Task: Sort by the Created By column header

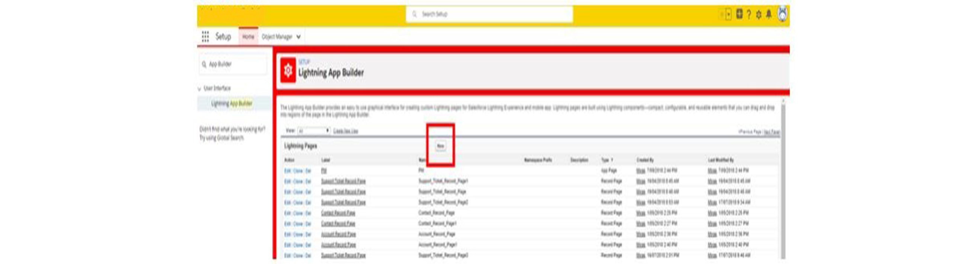Action: [x=645, y=160]
